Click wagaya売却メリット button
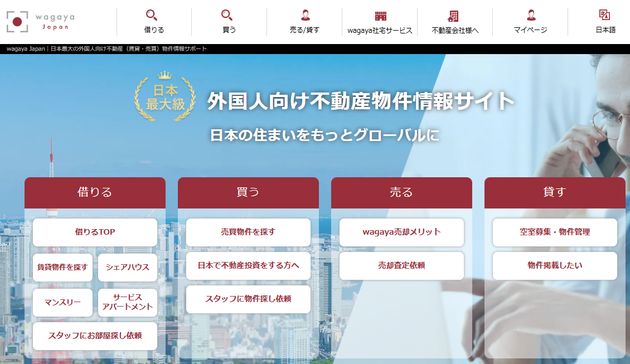The height and width of the screenshot is (364, 630). click(x=402, y=232)
